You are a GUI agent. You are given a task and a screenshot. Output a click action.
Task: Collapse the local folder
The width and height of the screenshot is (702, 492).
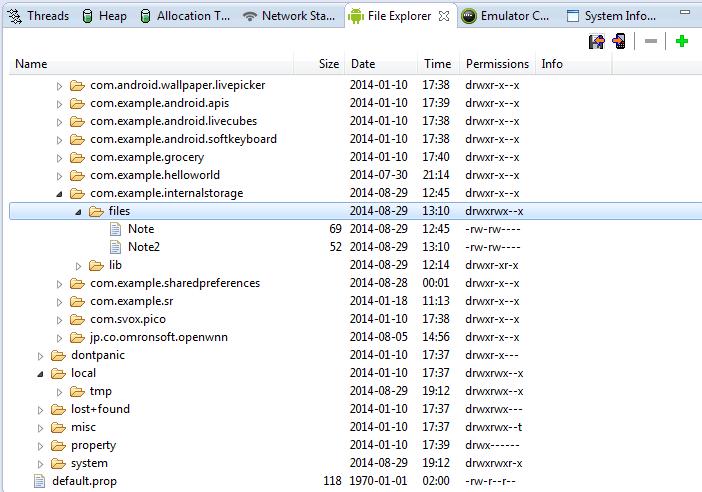(x=40, y=374)
